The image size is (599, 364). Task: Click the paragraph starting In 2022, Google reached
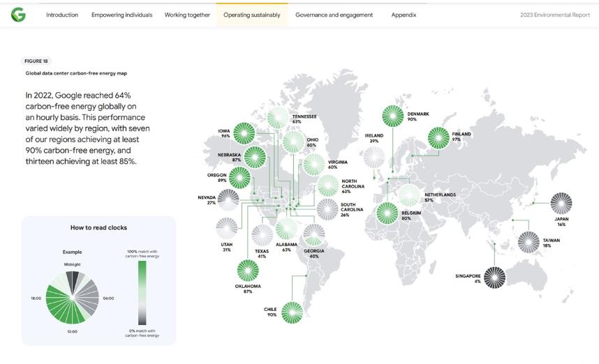[88, 128]
